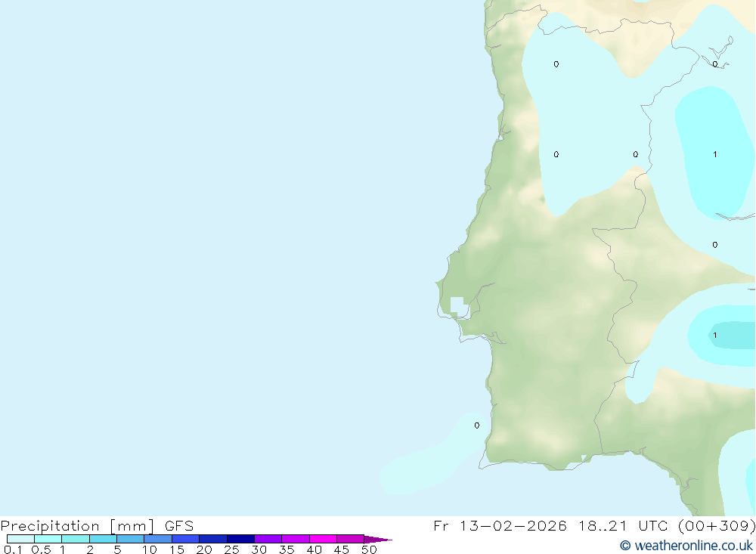
Task: Pick the 5–10 mm blue legend swatch
Action: pos(131,539)
